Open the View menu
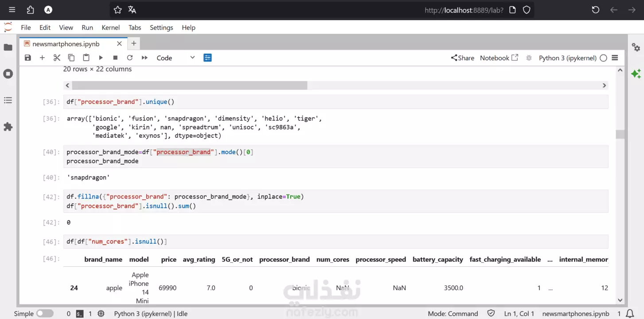The width and height of the screenshot is (644, 319). point(66,27)
